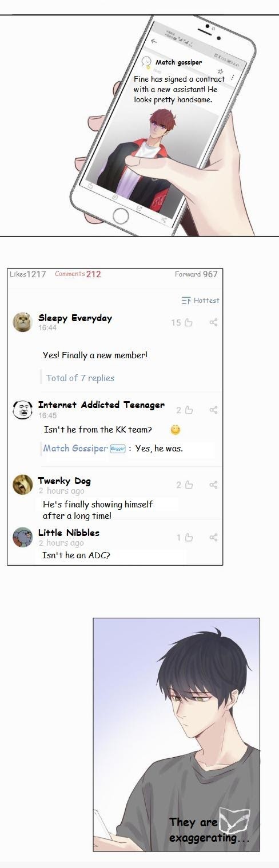279x868 pixels.
Task: Share Sleepy Everyday's comment
Action: pyautogui.click(x=213, y=323)
